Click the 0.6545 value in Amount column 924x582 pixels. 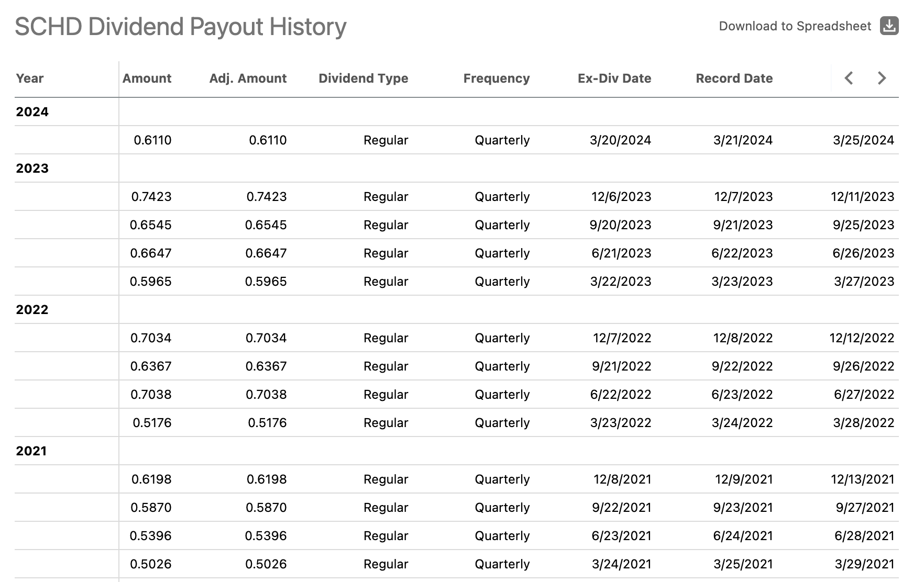(x=150, y=225)
